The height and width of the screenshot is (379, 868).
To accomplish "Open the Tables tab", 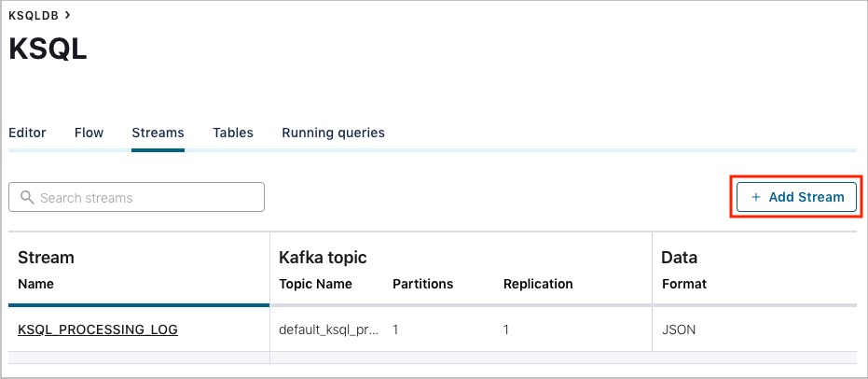I will (233, 133).
